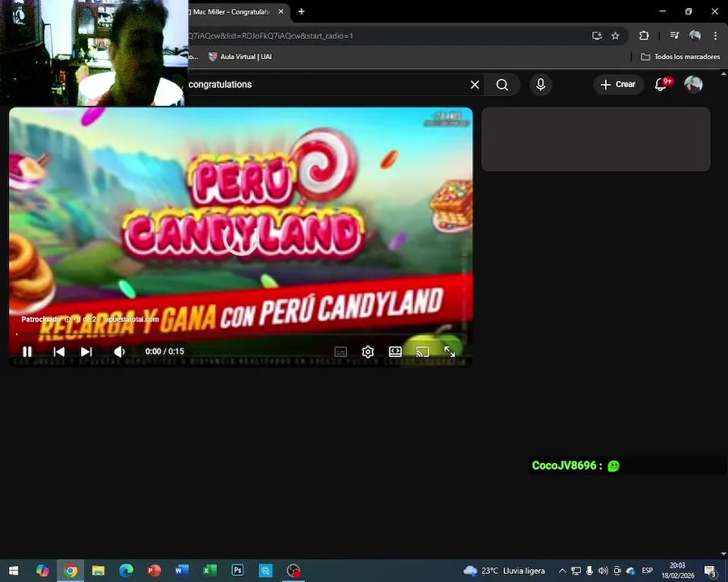Switch to theater mode

(x=395, y=352)
